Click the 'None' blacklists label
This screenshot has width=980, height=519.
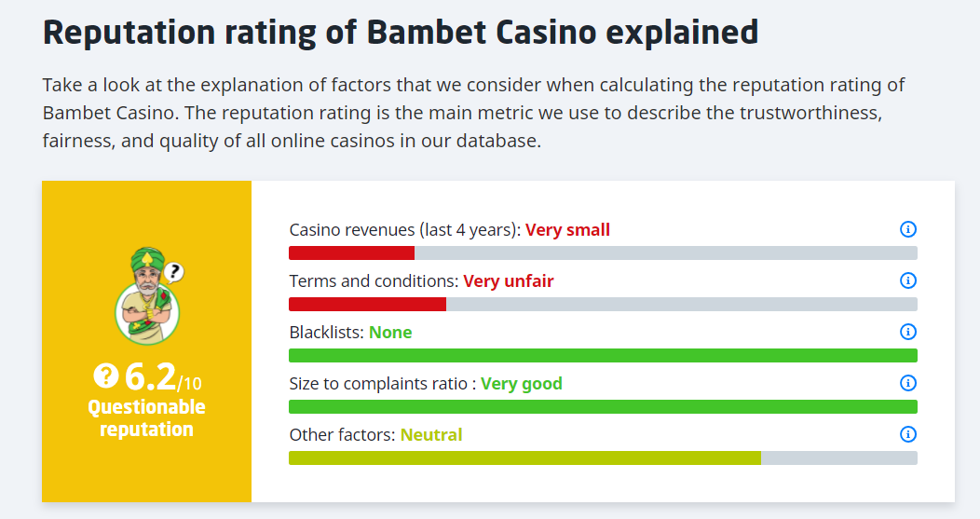click(390, 333)
